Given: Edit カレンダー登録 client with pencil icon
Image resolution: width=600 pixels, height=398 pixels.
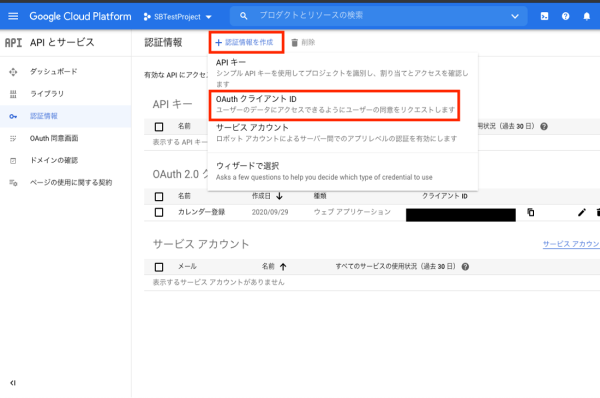Looking at the screenshot, I should tap(582, 212).
